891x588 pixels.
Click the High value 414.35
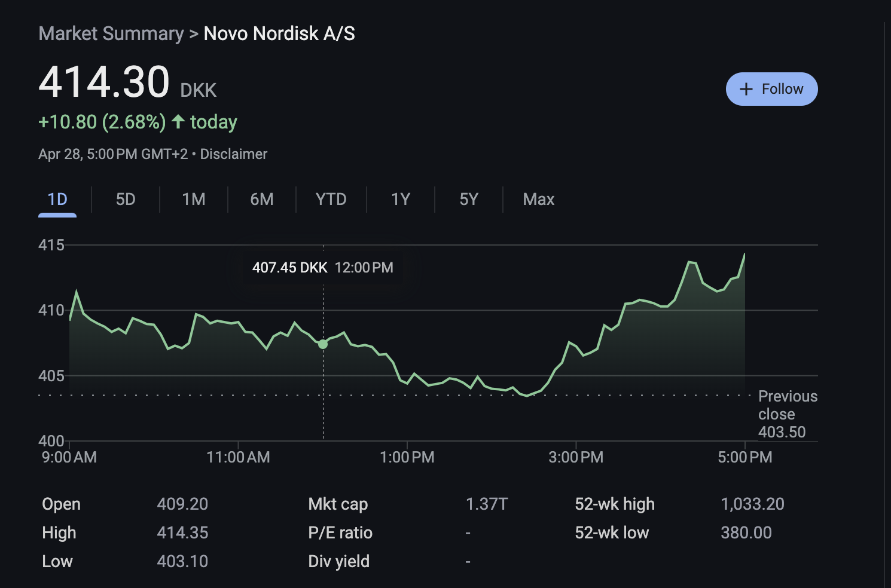point(182,532)
